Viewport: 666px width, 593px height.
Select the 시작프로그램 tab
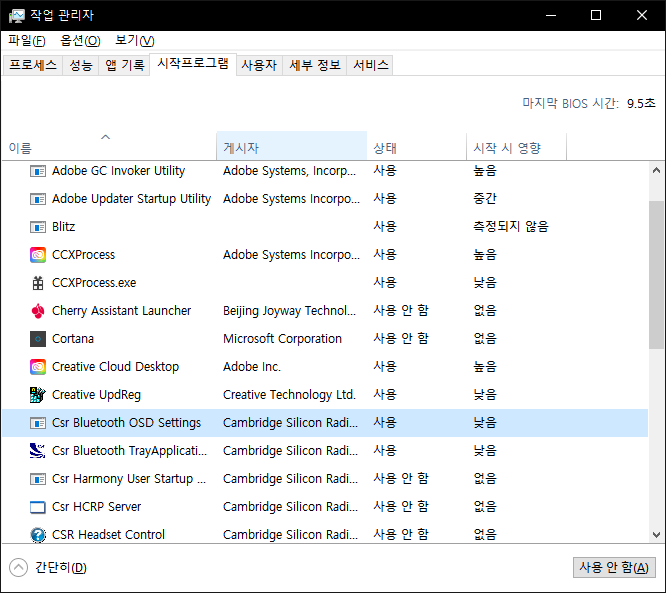coord(193,64)
